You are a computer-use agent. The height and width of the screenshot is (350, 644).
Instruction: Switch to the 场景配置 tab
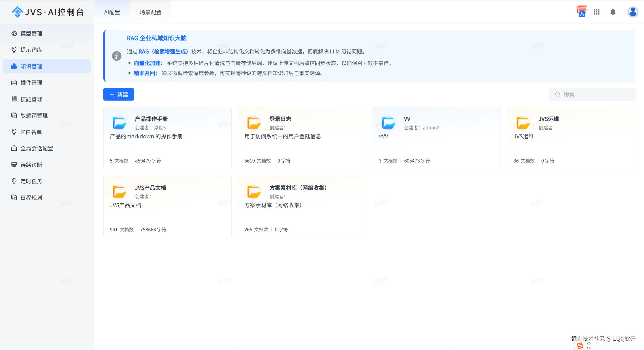click(150, 12)
